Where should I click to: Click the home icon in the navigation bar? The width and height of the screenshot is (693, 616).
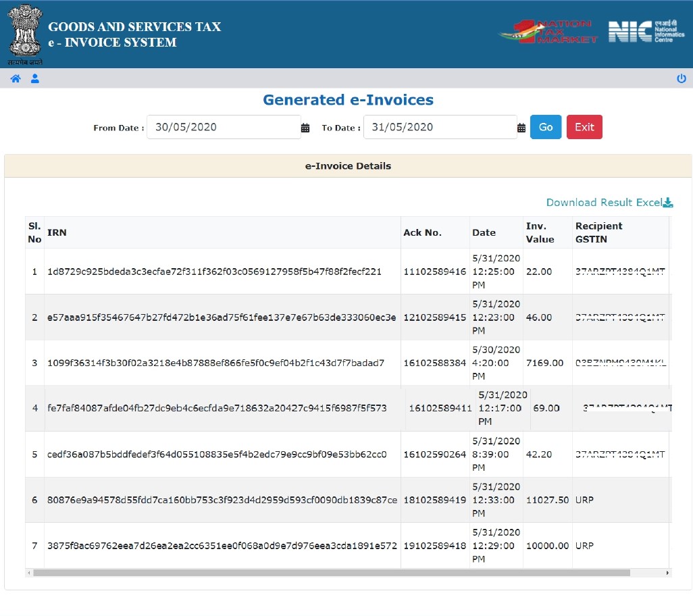[x=16, y=79]
